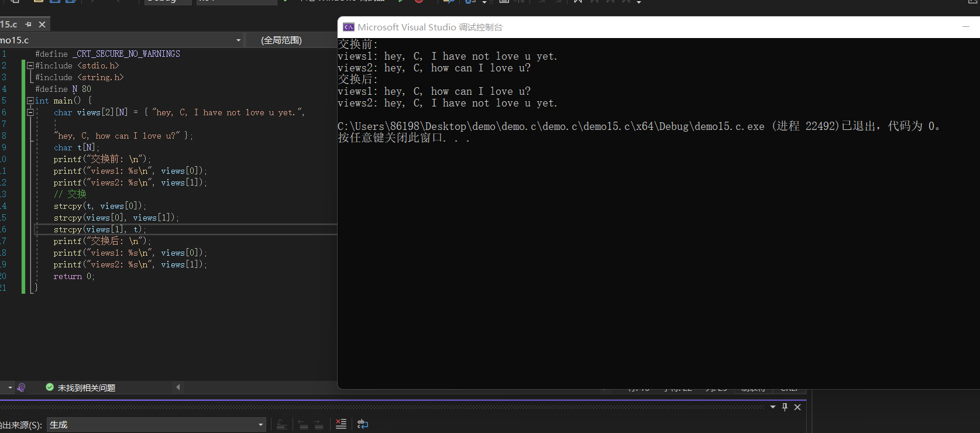Close the 15.c editor tab
The height and width of the screenshot is (433, 980).
(42, 25)
